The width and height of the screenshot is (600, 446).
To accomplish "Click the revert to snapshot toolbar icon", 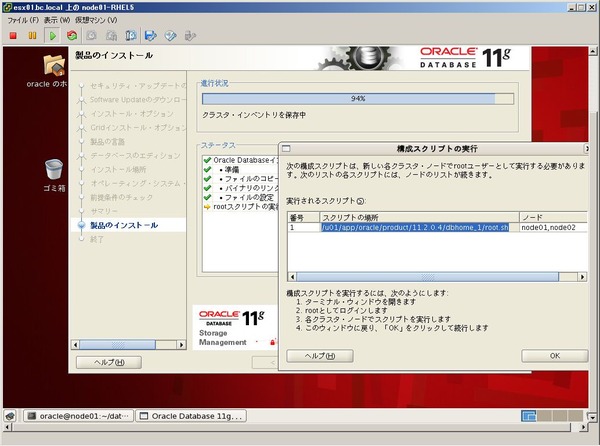I will pyautogui.click(x=111, y=36).
